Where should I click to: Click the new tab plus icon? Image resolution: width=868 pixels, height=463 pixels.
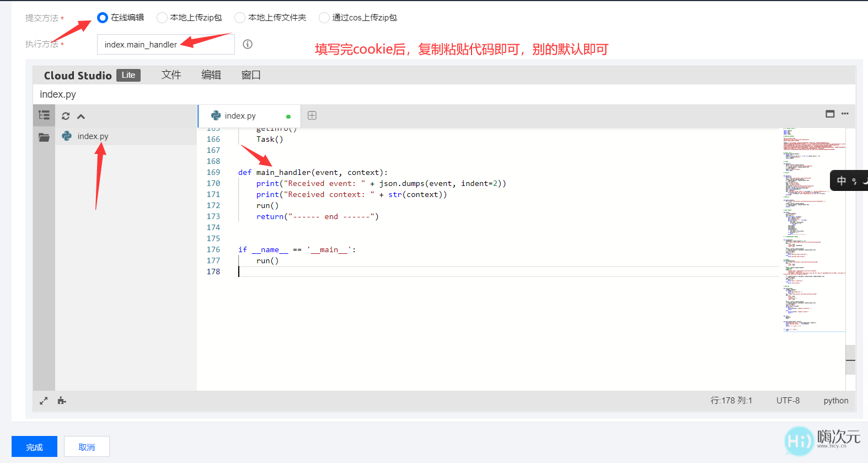tap(312, 115)
